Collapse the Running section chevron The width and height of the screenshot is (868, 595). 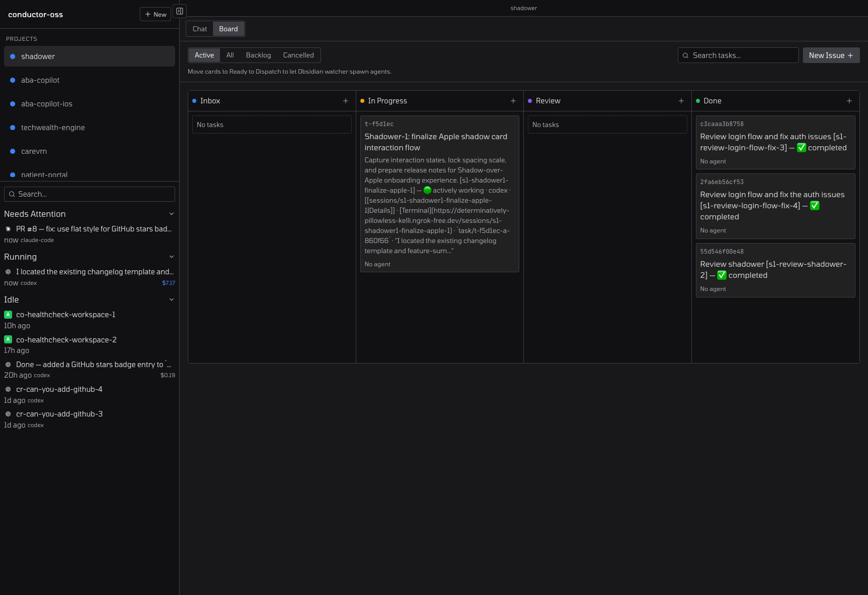click(x=172, y=257)
